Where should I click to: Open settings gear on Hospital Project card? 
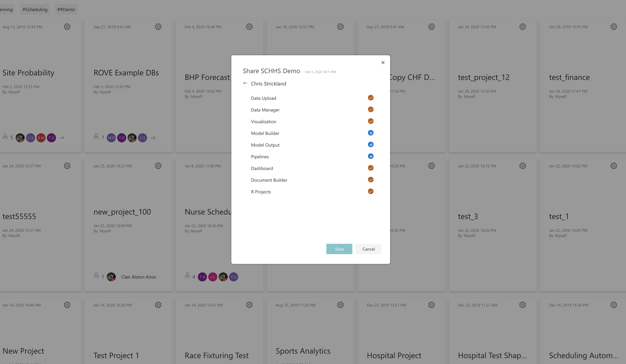point(431,305)
